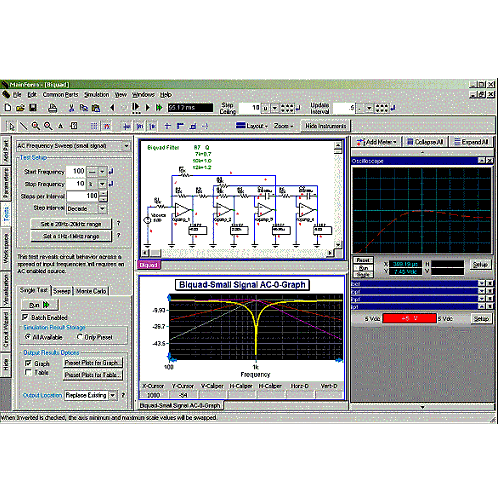Click the oscilloscope Reset button
The image size is (500, 500).
[363, 260]
